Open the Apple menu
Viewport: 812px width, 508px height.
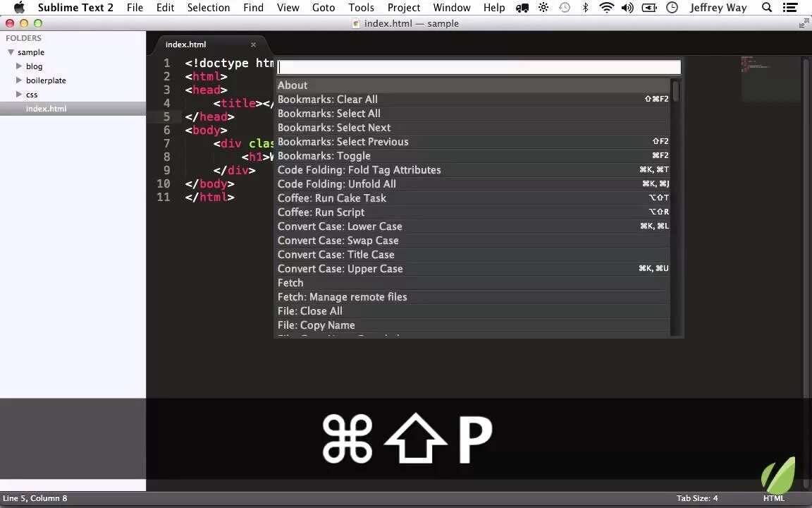point(19,7)
